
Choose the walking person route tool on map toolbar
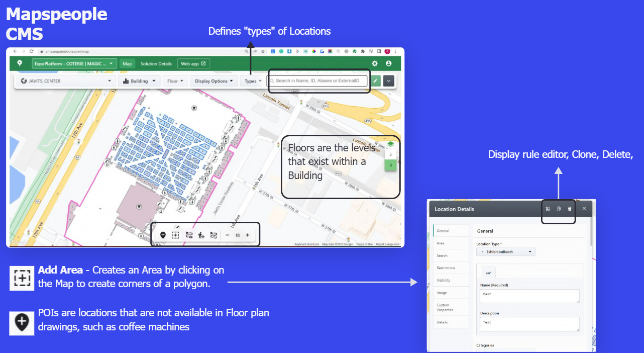tap(201, 235)
